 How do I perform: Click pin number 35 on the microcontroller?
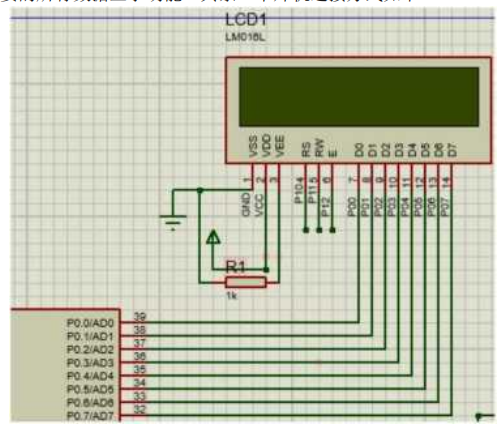point(140,370)
